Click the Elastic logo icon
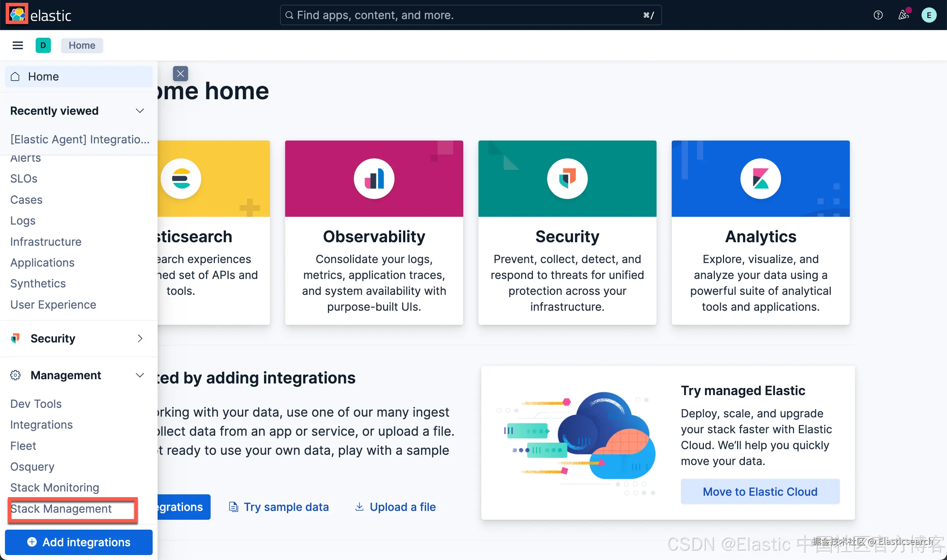The width and height of the screenshot is (947, 560). coord(17,14)
